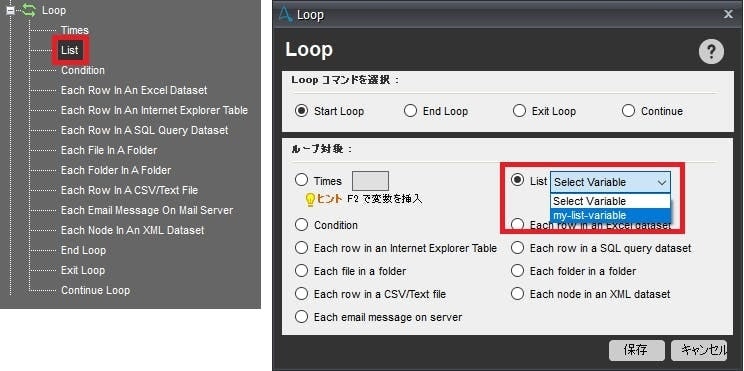Choose Each Row In A SQL Query Dataset tree item

pyautogui.click(x=144, y=130)
